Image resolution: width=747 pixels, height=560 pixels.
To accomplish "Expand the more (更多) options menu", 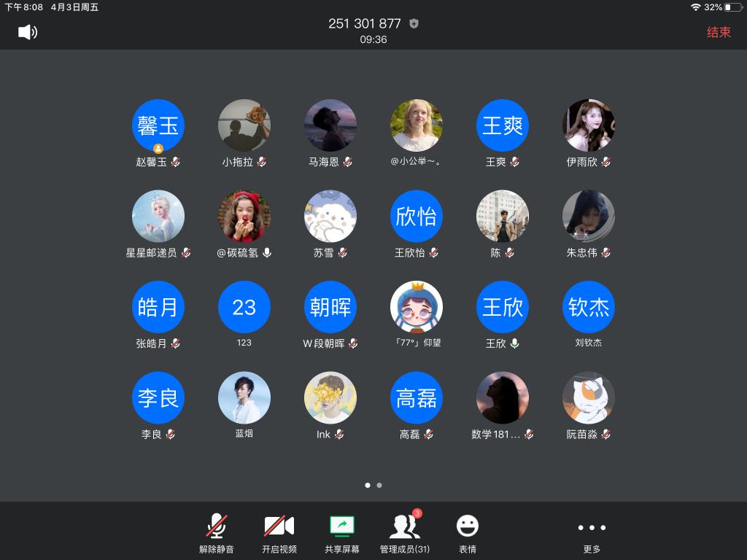I will pyautogui.click(x=591, y=532).
